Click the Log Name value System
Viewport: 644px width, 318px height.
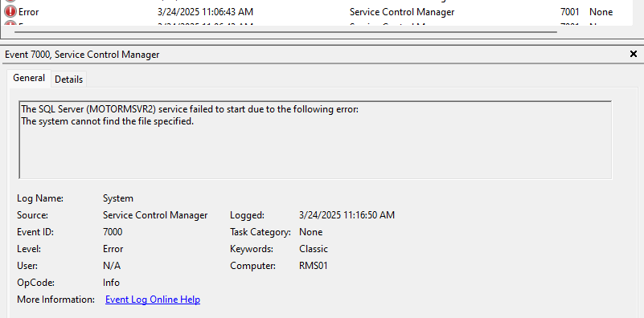point(118,198)
